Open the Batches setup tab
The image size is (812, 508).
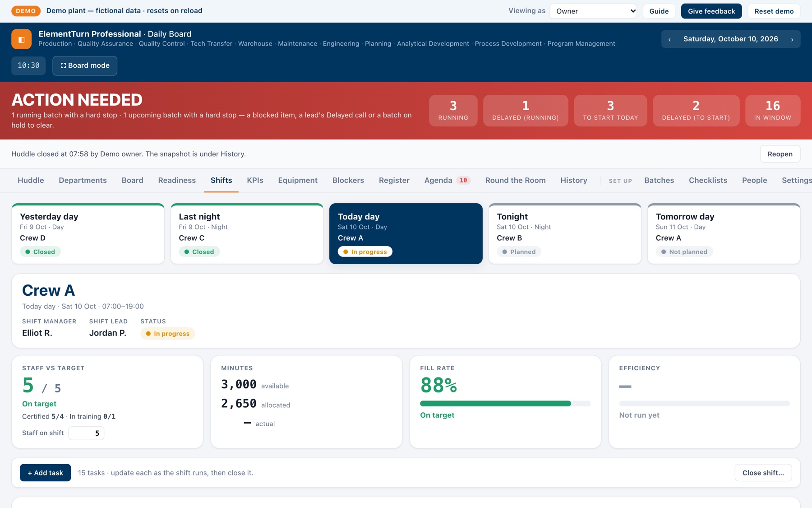point(659,180)
